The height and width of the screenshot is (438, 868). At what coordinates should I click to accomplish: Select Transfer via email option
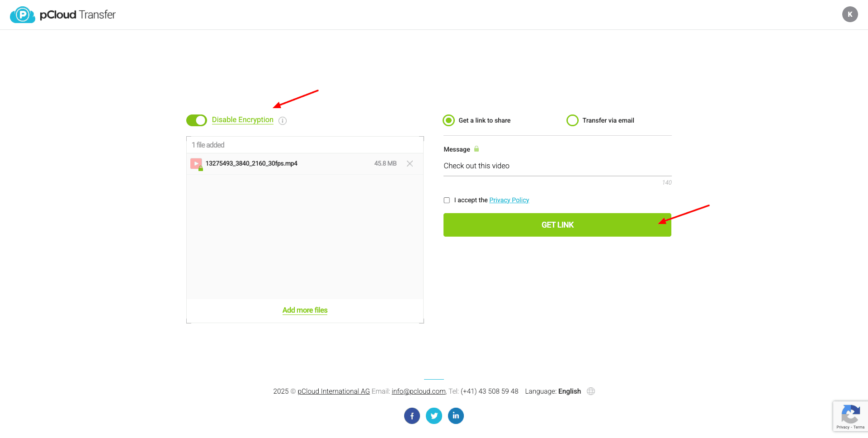pyautogui.click(x=572, y=120)
